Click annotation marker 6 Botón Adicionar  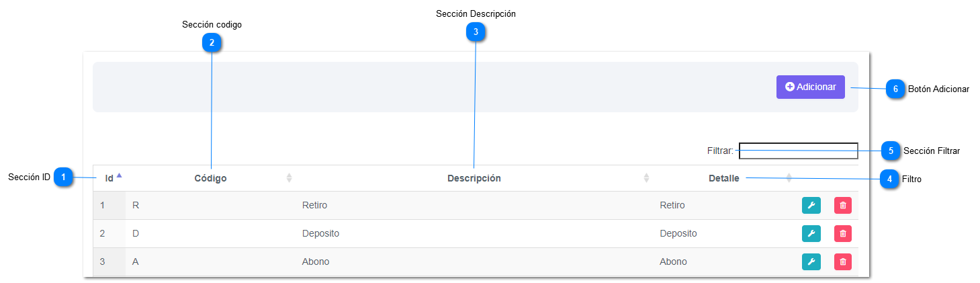(x=895, y=89)
